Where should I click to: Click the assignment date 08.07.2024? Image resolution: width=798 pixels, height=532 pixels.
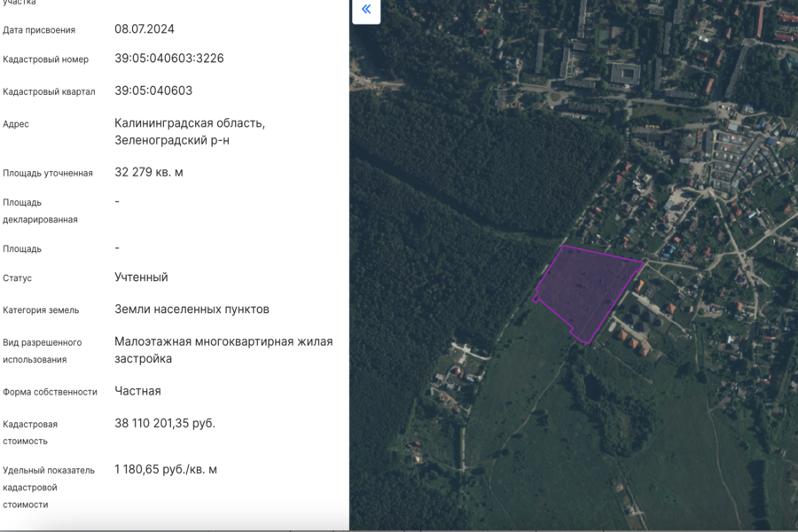click(145, 28)
